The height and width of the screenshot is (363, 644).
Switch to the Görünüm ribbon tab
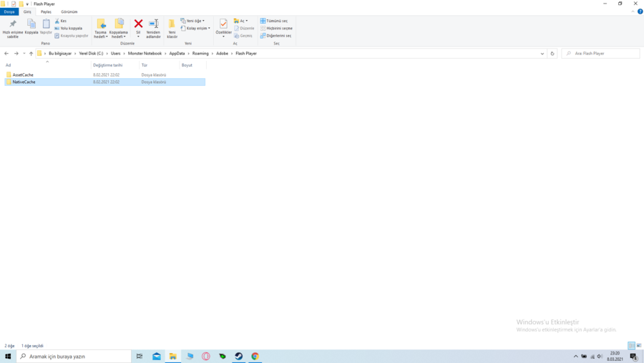click(x=69, y=12)
